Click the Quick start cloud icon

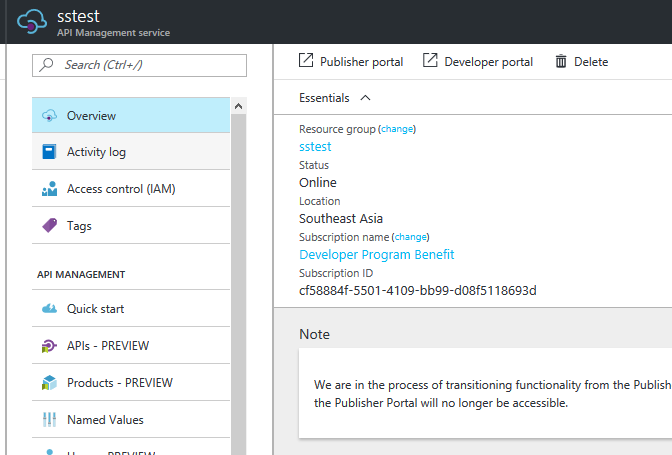(48, 309)
